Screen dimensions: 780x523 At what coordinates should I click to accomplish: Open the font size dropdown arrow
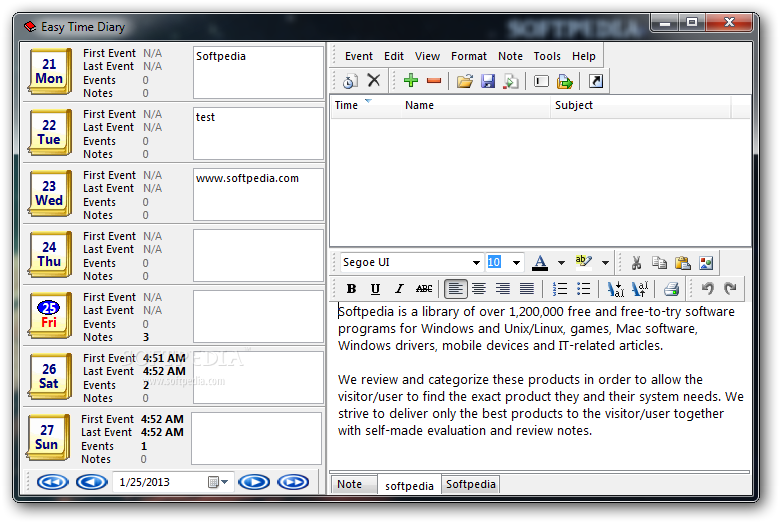pos(516,263)
